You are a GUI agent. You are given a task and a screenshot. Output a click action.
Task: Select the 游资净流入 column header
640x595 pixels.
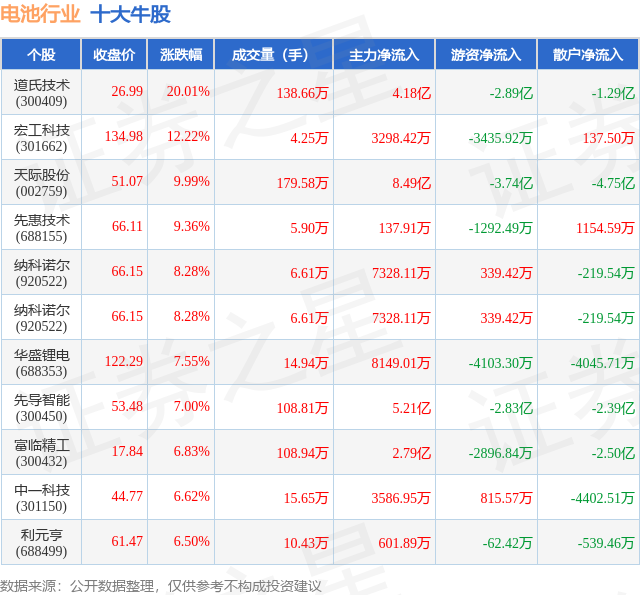coord(486,54)
